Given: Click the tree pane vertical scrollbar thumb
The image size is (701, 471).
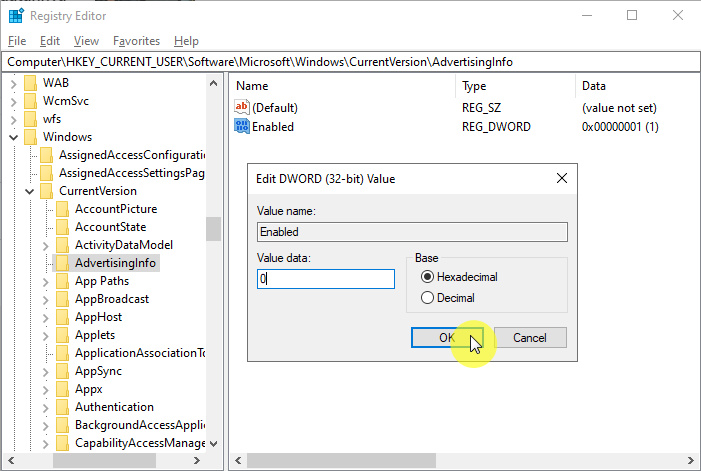Looking at the screenshot, I should (213, 229).
